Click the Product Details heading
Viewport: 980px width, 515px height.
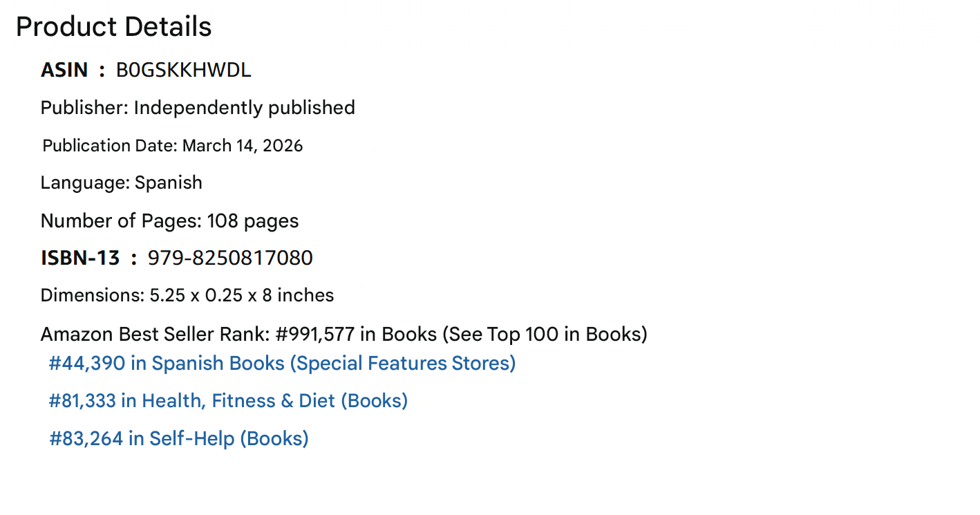click(114, 27)
